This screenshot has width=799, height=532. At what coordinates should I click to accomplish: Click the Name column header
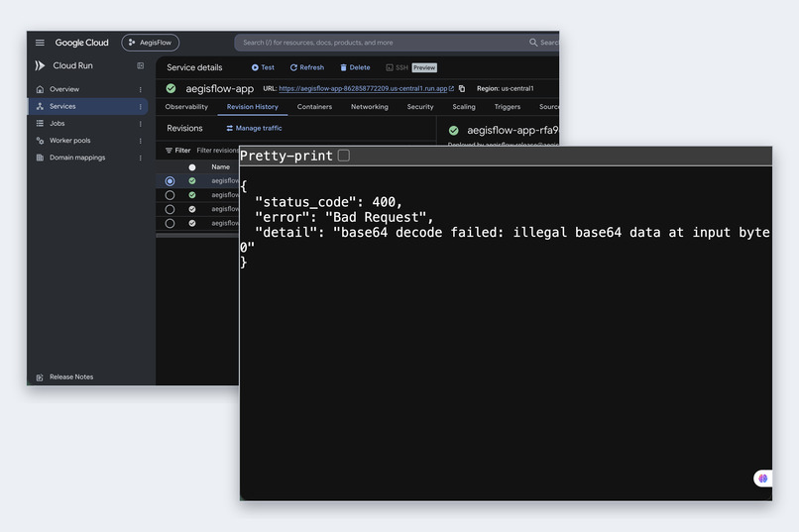(x=221, y=167)
